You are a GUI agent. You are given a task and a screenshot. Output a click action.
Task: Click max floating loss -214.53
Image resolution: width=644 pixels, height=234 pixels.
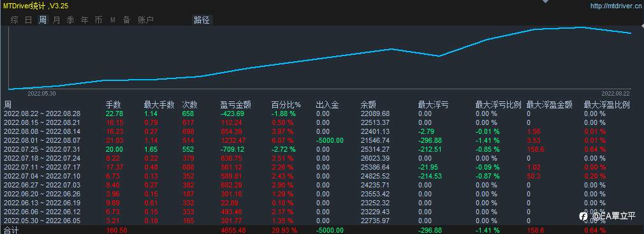(430, 176)
